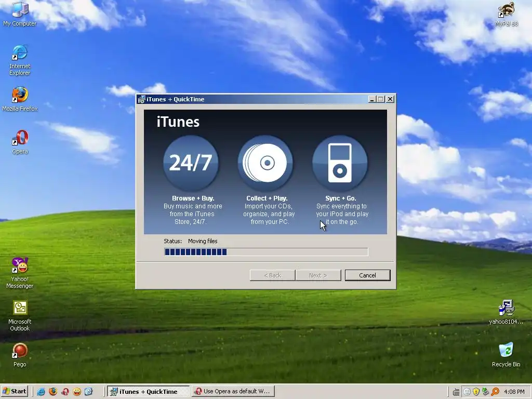Click the orange magnifier tray icon

pyautogui.click(x=495, y=392)
